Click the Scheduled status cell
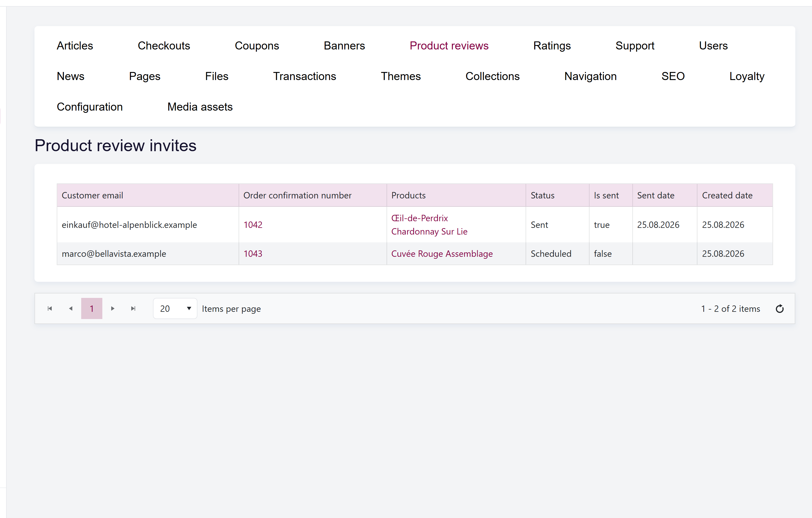 [x=557, y=254]
